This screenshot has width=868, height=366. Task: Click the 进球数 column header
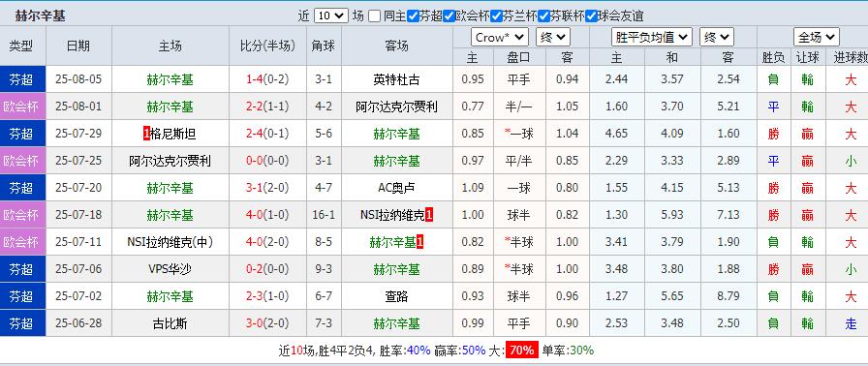851,57
